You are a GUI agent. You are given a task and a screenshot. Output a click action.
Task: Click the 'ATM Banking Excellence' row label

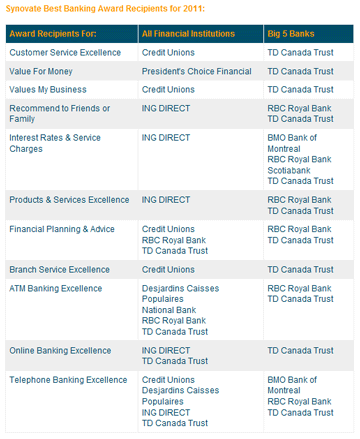(x=56, y=288)
